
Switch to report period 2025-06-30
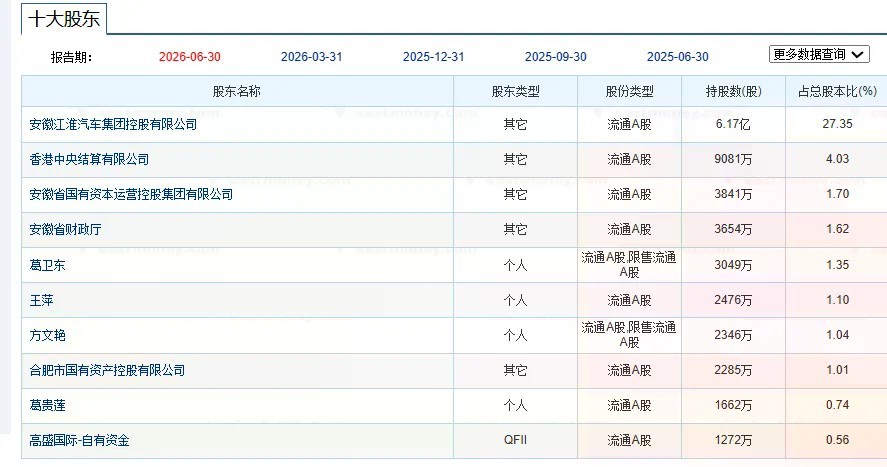(678, 57)
